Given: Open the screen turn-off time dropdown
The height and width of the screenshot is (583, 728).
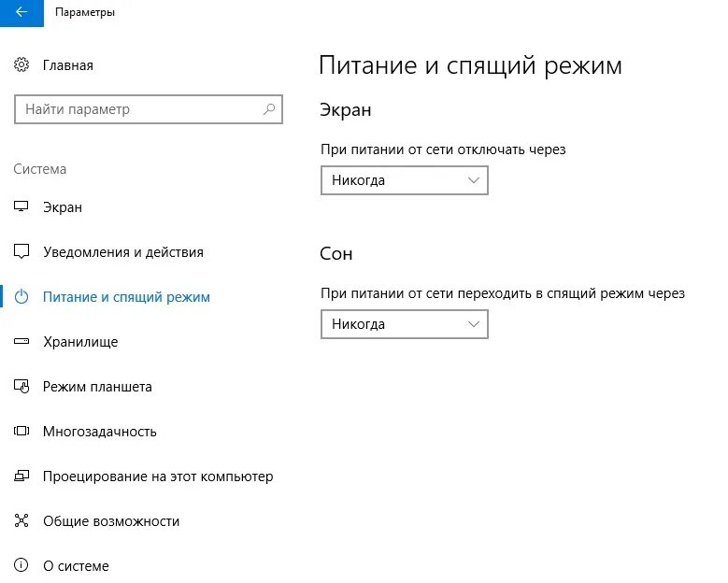Looking at the screenshot, I should pos(404,180).
